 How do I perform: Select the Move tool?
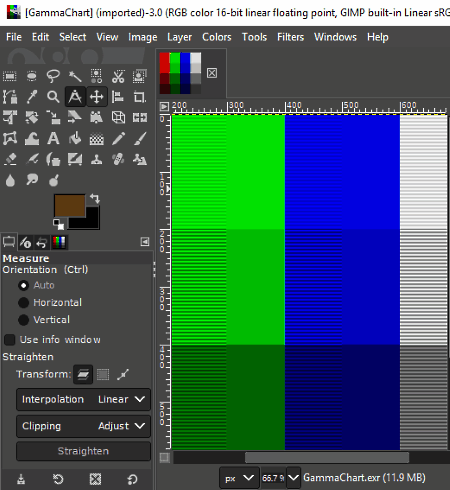(97, 97)
